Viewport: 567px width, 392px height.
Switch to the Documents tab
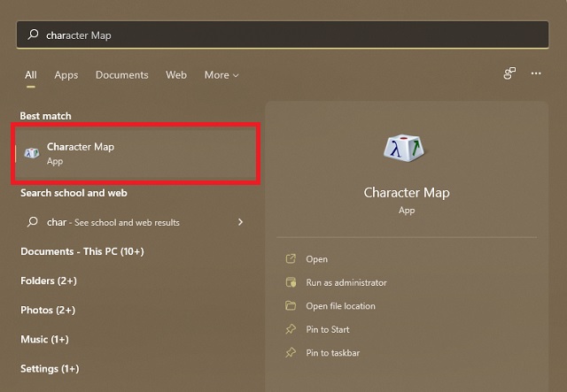coord(122,75)
